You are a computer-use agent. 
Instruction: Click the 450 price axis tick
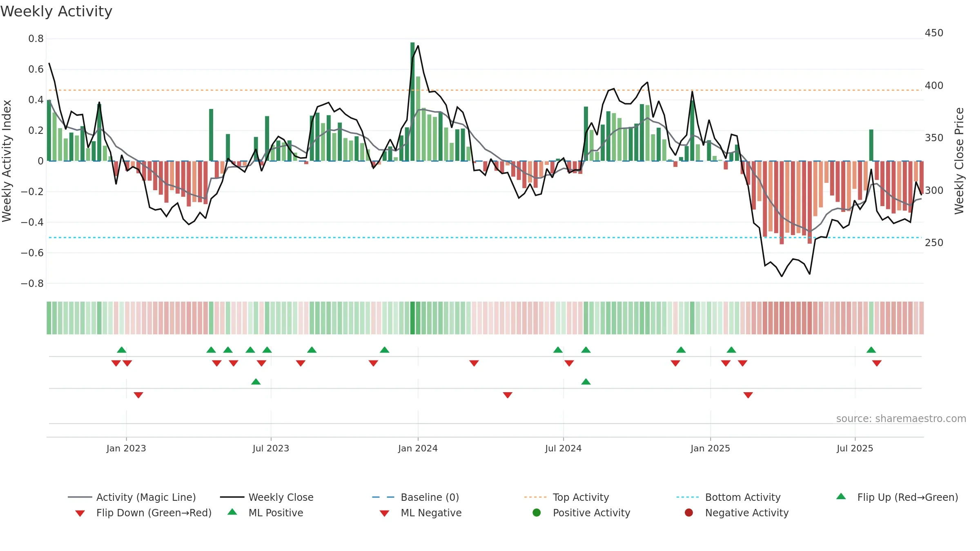[934, 33]
